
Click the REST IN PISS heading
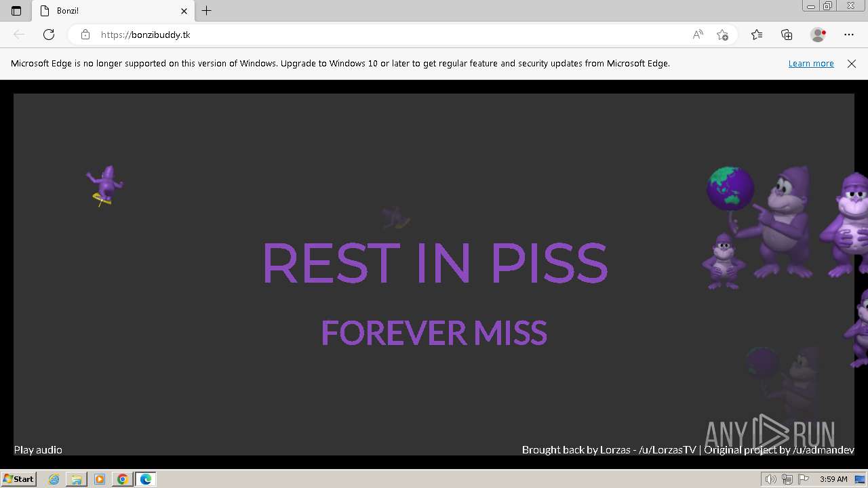(x=435, y=263)
